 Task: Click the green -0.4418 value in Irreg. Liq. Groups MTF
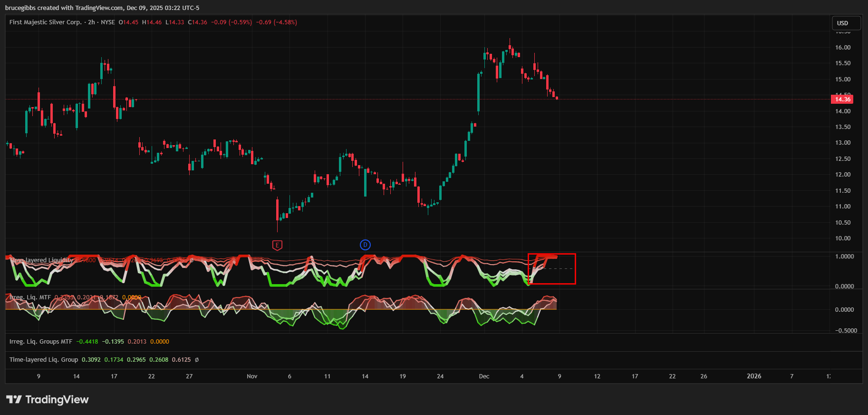87,342
